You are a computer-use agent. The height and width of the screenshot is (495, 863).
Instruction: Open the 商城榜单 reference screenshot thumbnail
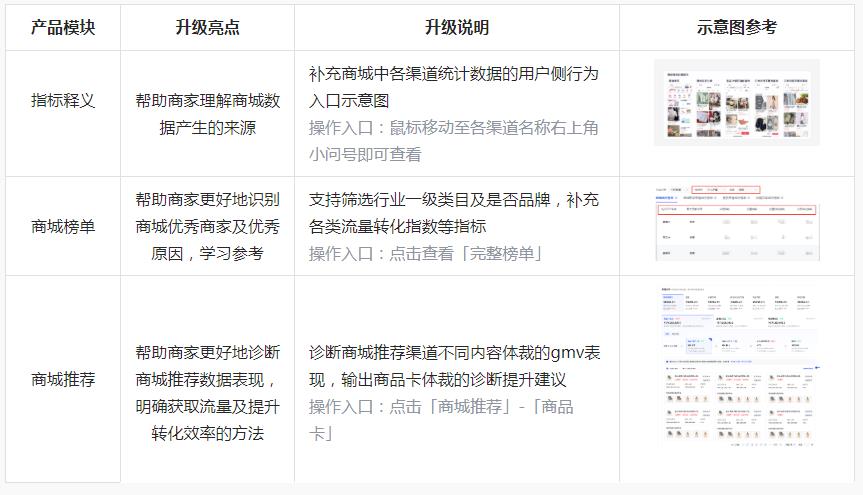(736, 223)
